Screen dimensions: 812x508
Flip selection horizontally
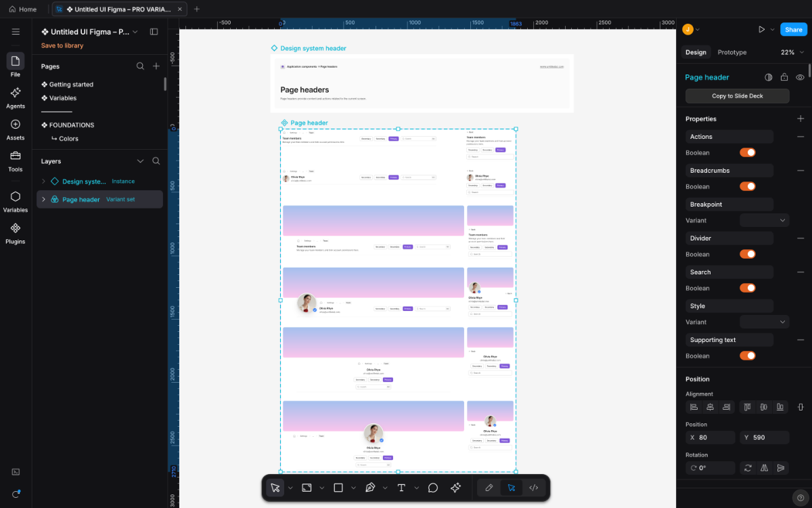click(x=764, y=467)
